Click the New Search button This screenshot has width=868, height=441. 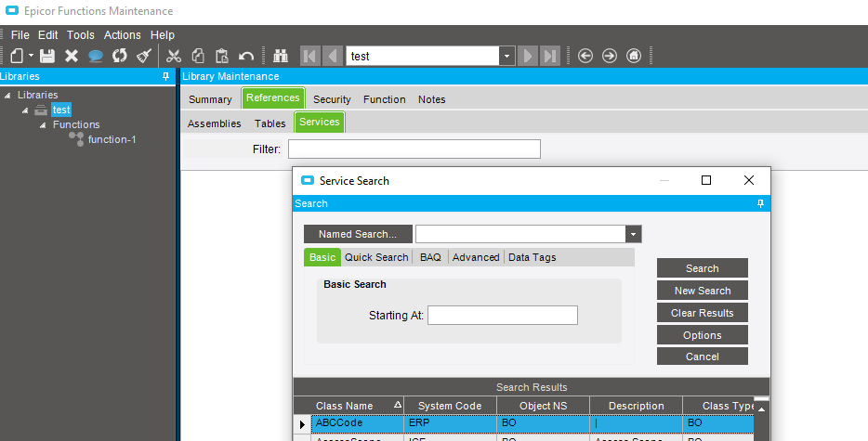[702, 291]
